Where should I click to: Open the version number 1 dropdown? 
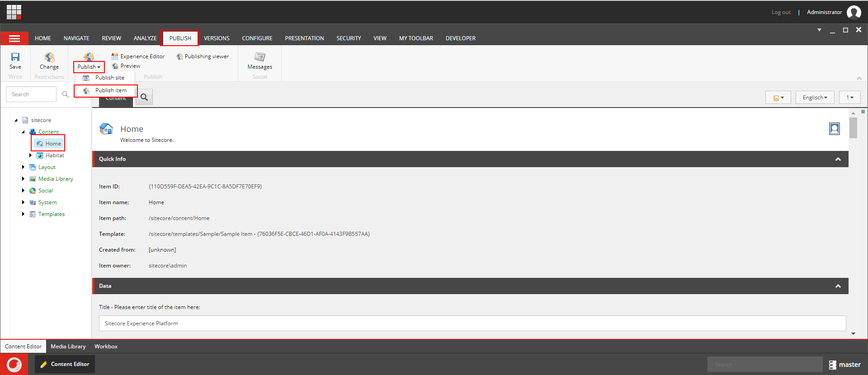point(850,98)
